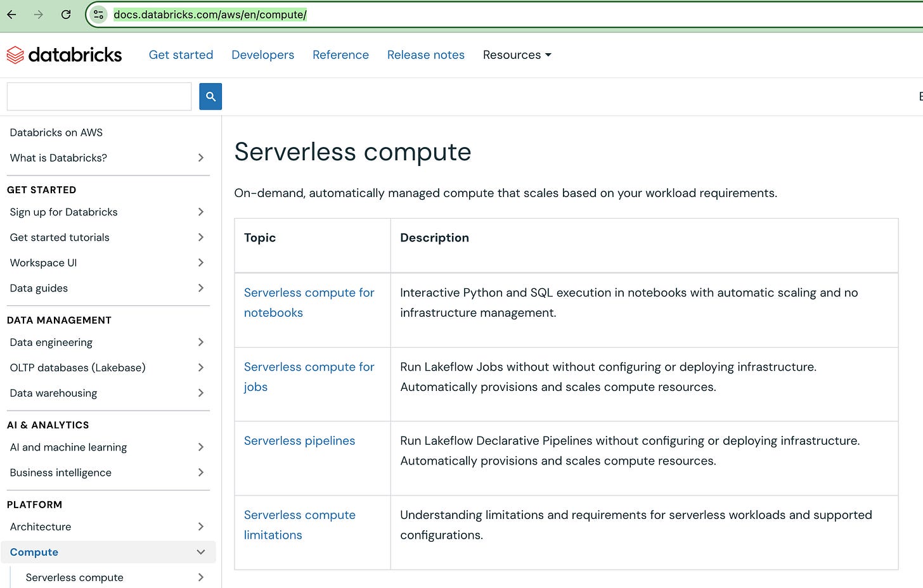Screen dimensions: 923x588
Task: Expand the Sign up for Databricks chevron
Action: (x=200, y=212)
